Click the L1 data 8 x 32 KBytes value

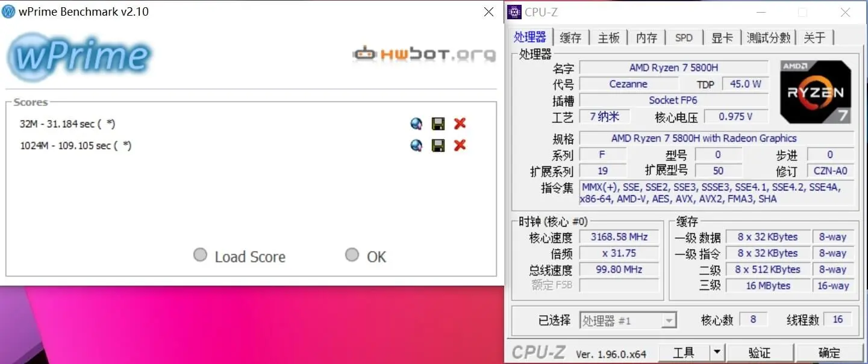(x=767, y=237)
